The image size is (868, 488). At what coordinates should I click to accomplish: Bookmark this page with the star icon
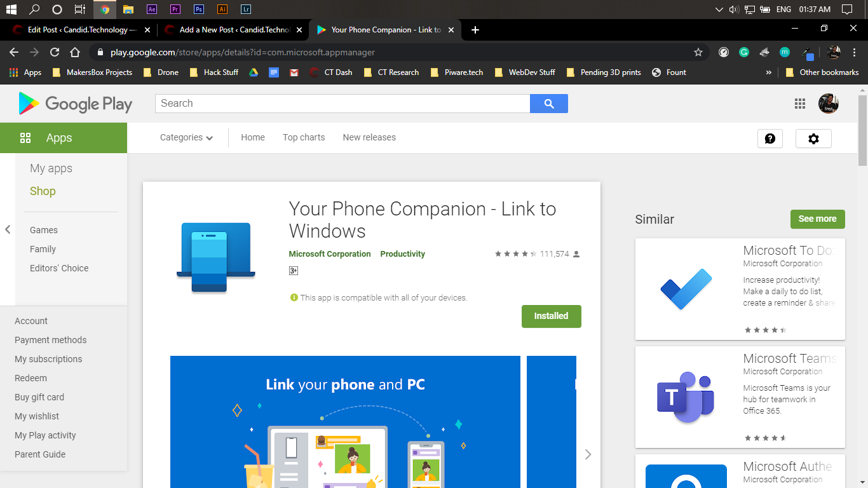[x=698, y=52]
